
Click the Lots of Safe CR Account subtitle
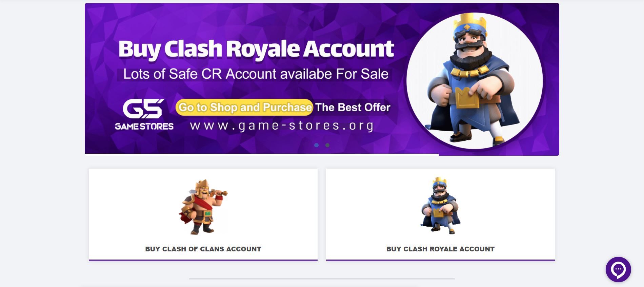pyautogui.click(x=256, y=74)
